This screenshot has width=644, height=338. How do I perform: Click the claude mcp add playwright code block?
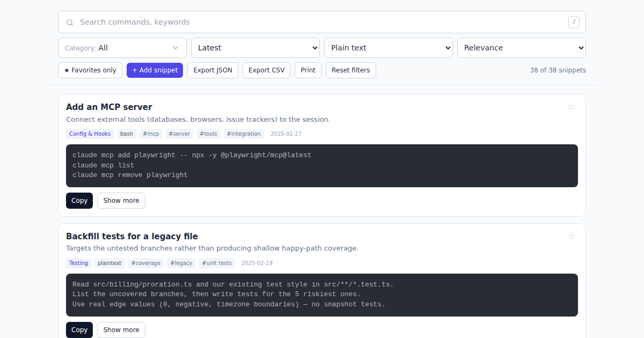[x=322, y=166]
